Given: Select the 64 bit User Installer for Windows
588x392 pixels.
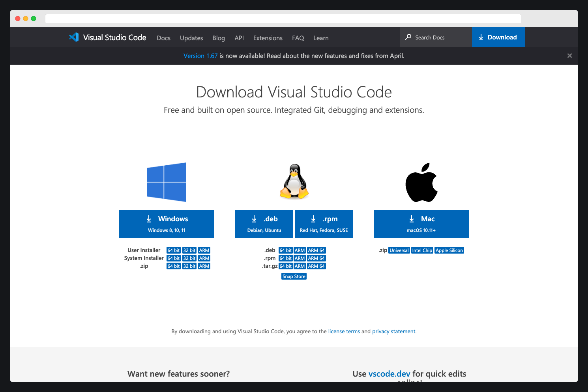Looking at the screenshot, I should click(173, 250).
